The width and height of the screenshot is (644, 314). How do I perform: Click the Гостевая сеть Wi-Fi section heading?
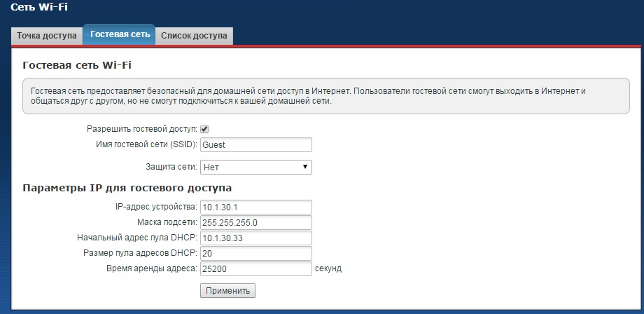[x=77, y=65]
